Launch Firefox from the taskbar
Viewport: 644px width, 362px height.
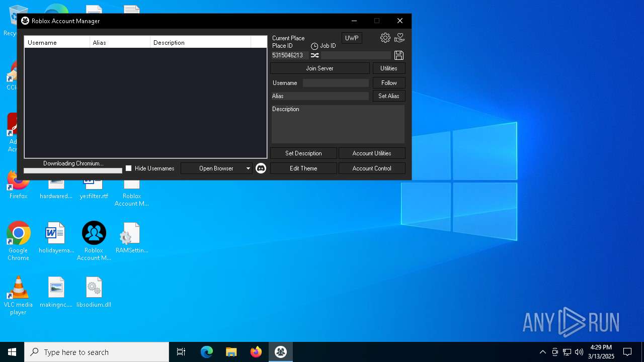pyautogui.click(x=256, y=352)
